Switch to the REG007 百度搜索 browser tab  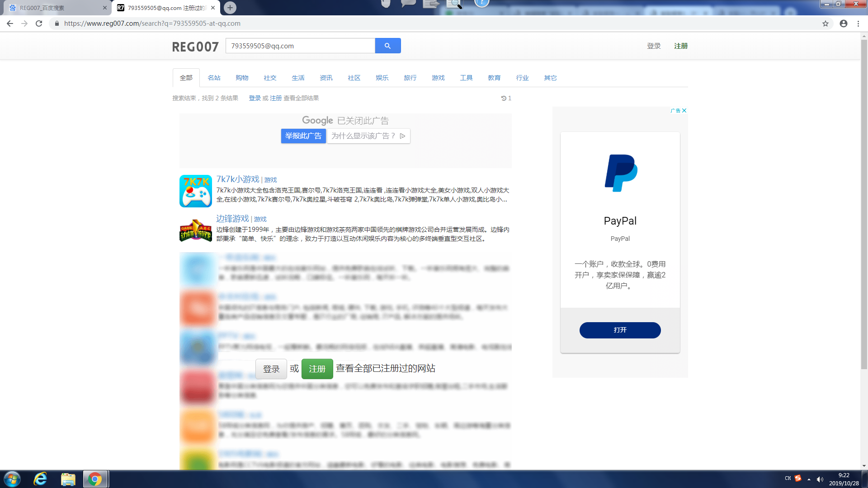click(54, 8)
